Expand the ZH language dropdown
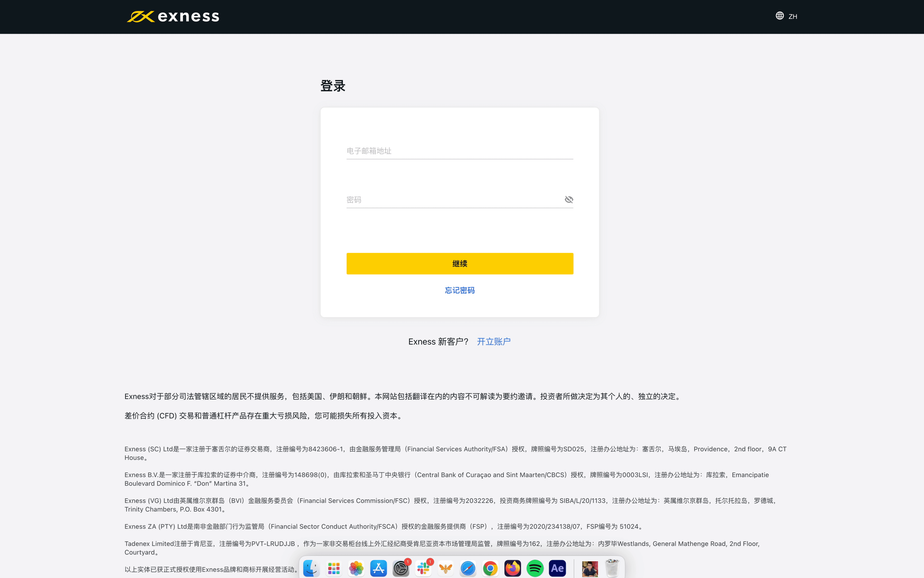The image size is (924, 578). (793, 16)
